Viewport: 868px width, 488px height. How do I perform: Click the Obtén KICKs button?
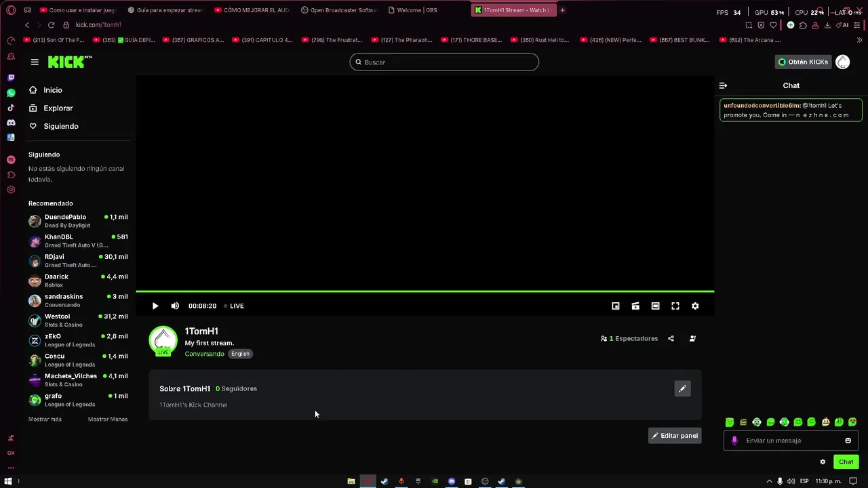point(803,62)
